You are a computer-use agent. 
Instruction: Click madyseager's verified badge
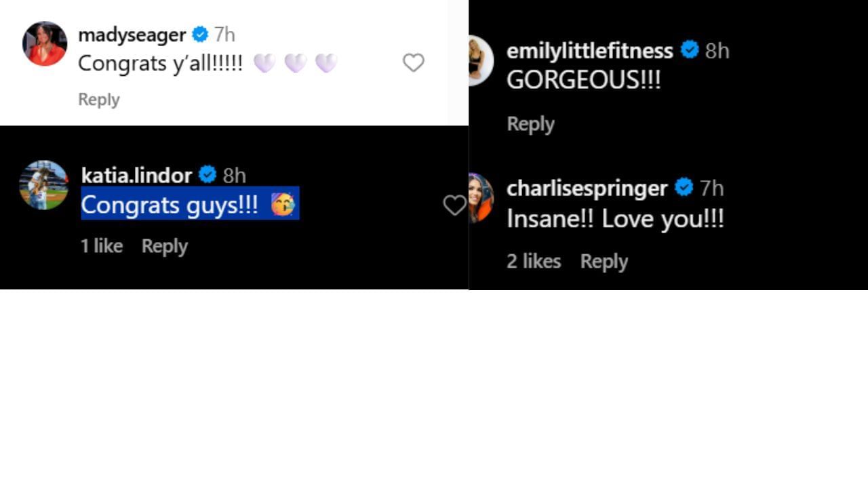tap(200, 34)
